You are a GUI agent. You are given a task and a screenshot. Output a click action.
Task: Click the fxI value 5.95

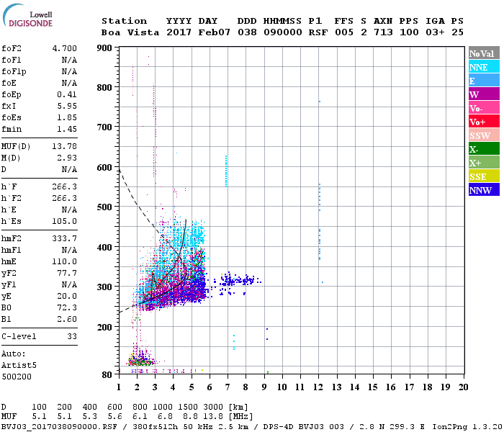tap(67, 106)
